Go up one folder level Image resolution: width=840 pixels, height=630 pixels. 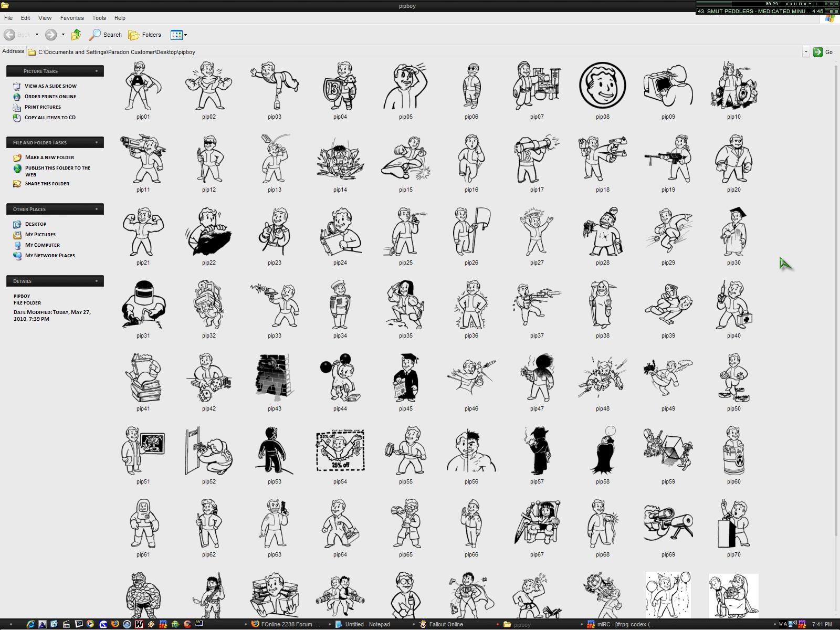coord(76,35)
